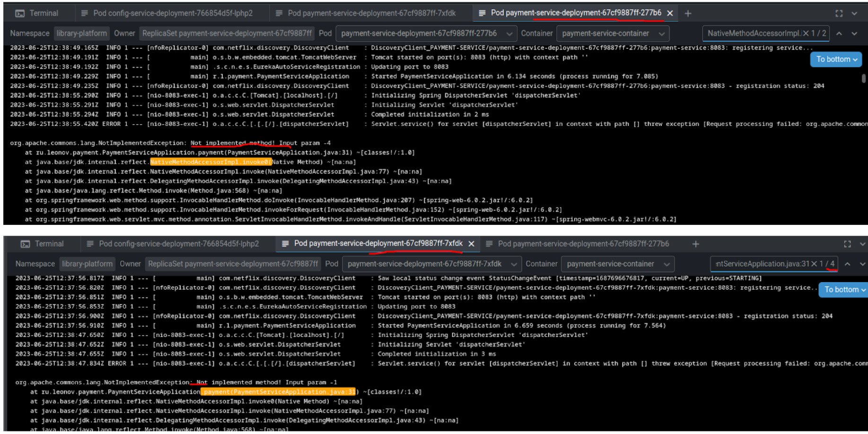Add a new dock tab in lower panel
Image resolution: width=868 pixels, height=434 pixels.
[x=695, y=244]
